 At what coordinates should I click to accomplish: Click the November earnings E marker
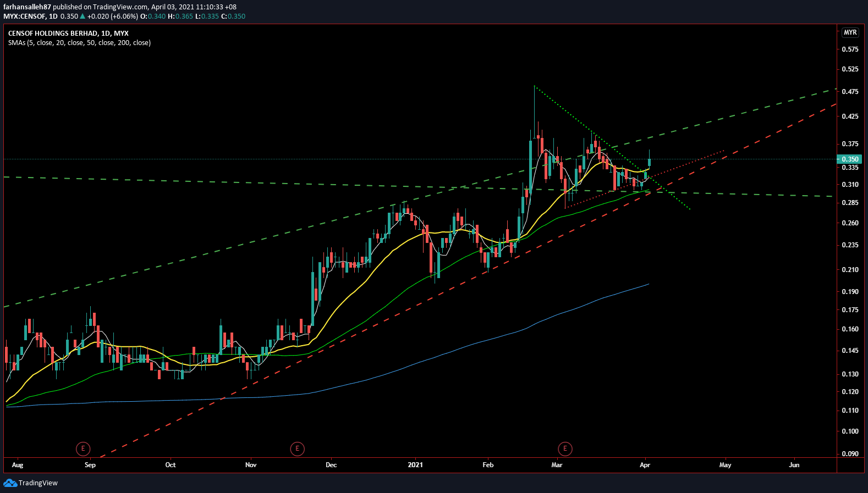[x=298, y=449]
